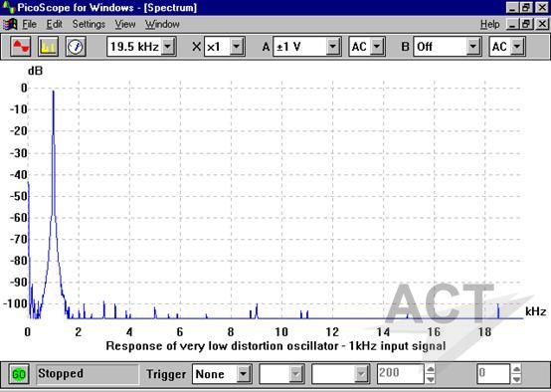Expand the 19.5 kHz frequency range dropdown
The image size is (551, 392).
click(x=168, y=47)
